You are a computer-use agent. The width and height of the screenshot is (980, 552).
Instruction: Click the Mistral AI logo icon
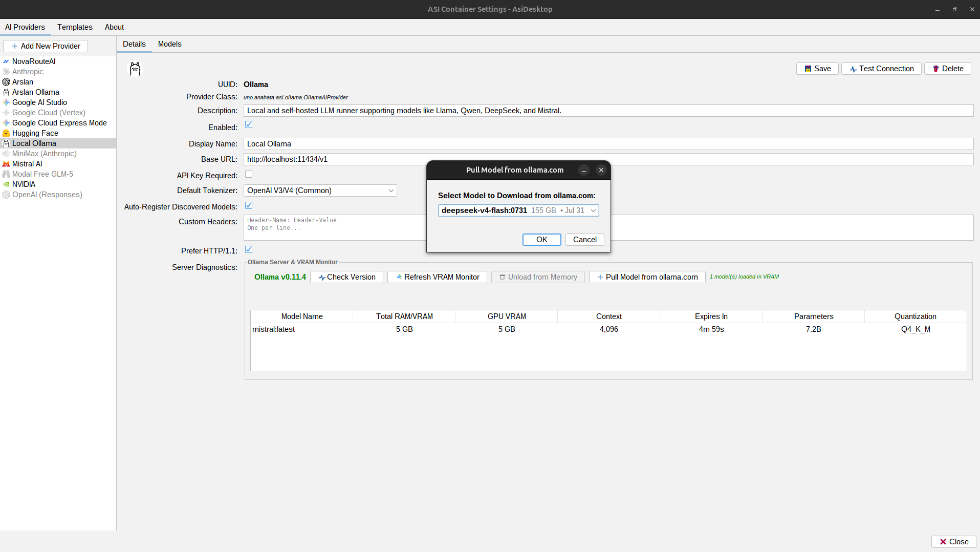pos(6,164)
